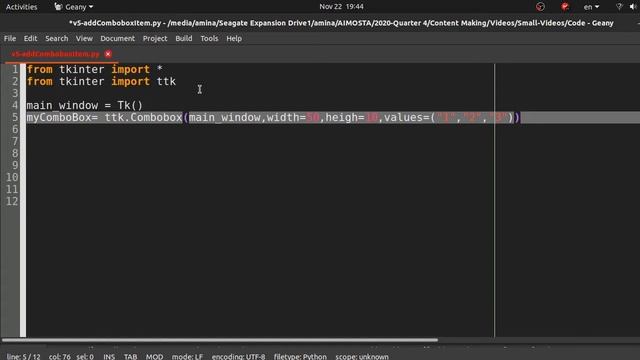This screenshot has width=640, height=360.
Task: Click 'line: 5 / 12' in status bar
Action: click(x=23, y=356)
